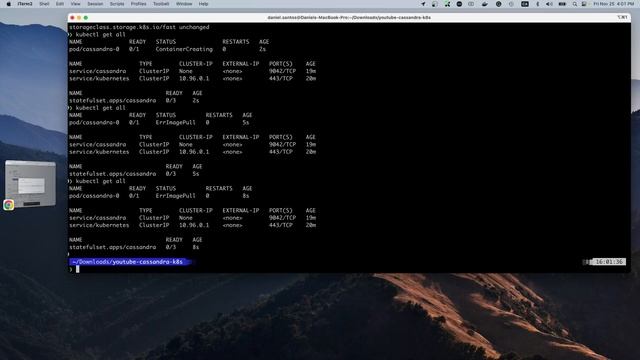Open Spotlight search magnifier icon
The width and height of the screenshot is (640, 360).
(575, 4)
